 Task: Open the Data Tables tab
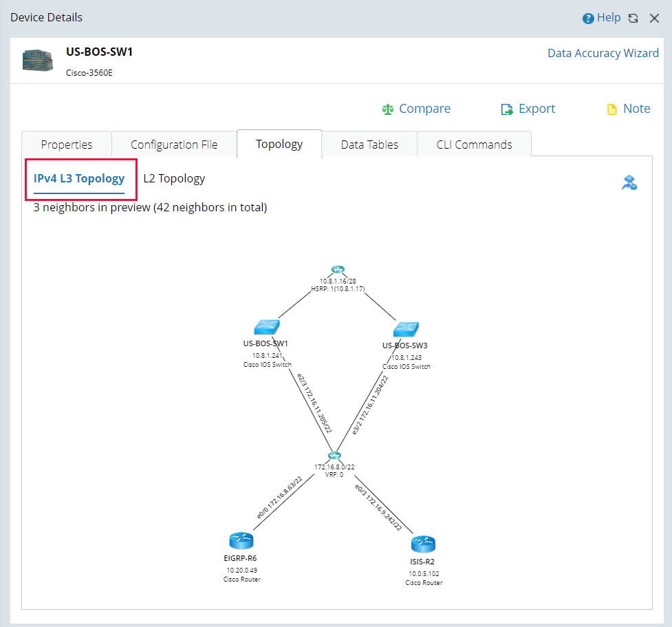click(369, 144)
